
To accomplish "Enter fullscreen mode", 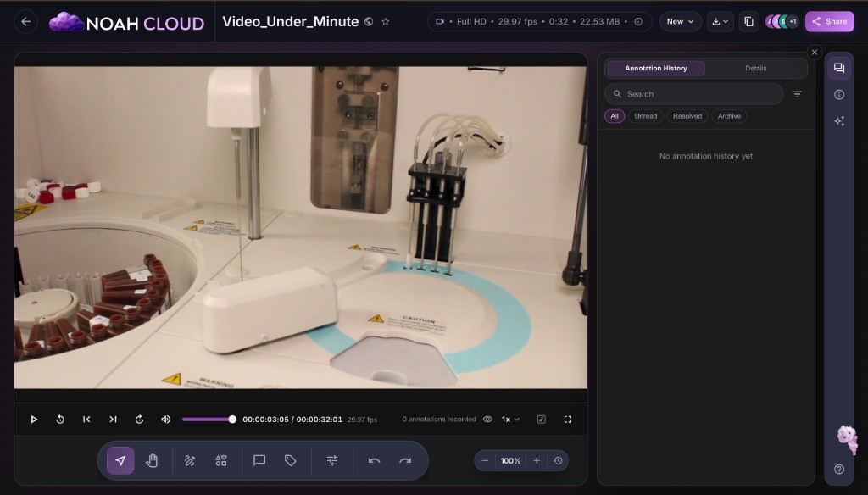I will click(x=567, y=420).
